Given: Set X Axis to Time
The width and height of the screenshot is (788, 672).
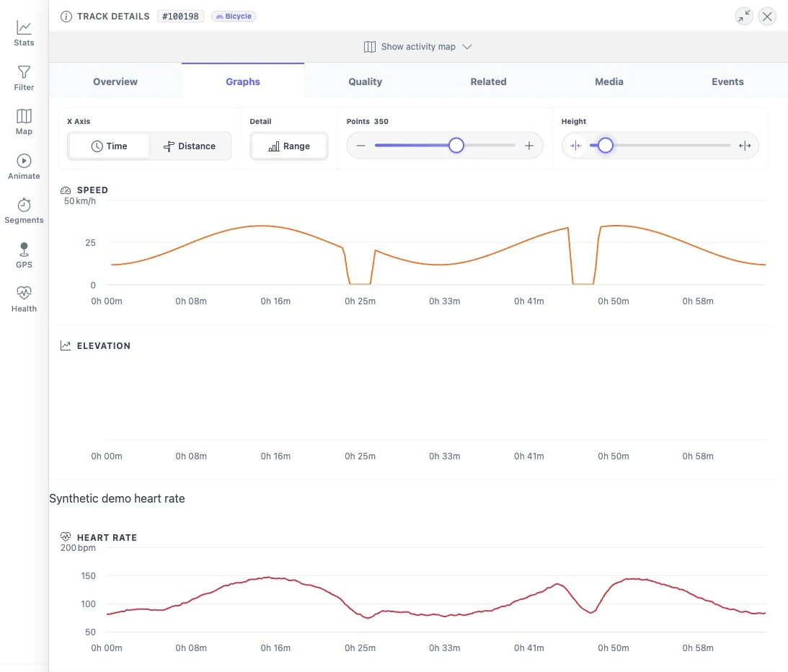Looking at the screenshot, I should pyautogui.click(x=109, y=146).
